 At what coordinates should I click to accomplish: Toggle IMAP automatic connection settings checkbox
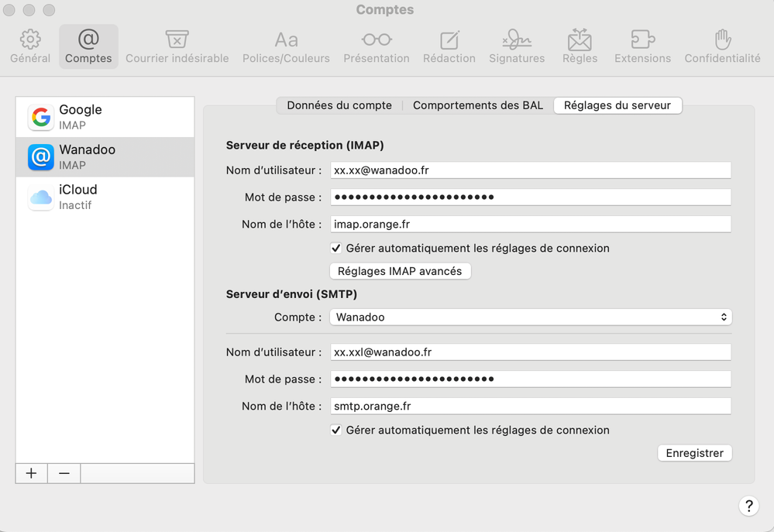(336, 249)
